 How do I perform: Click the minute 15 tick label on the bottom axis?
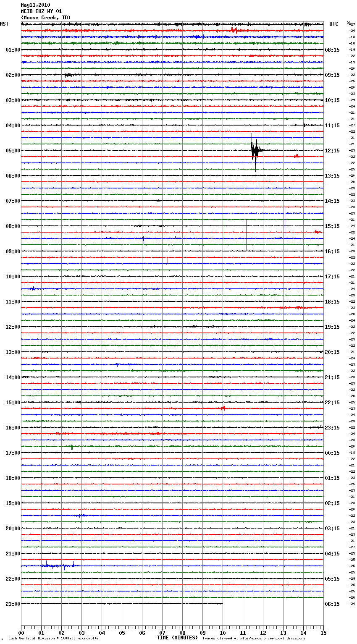[x=323, y=633]
